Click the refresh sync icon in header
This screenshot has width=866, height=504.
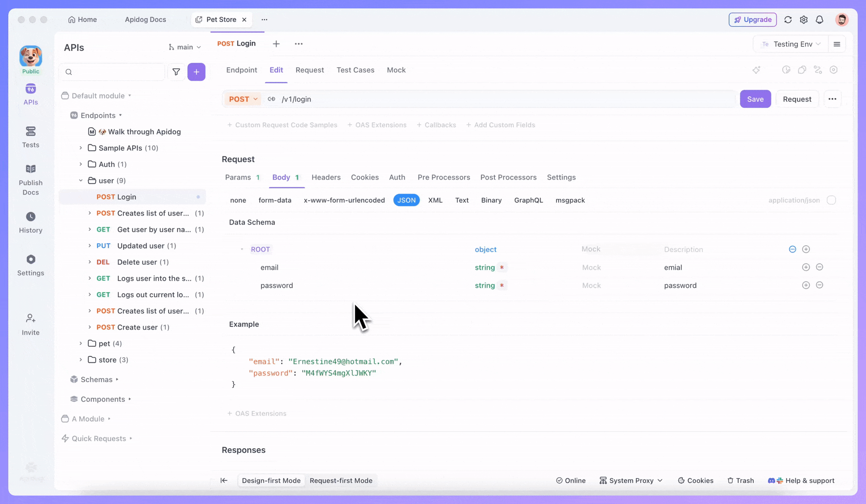coord(788,19)
